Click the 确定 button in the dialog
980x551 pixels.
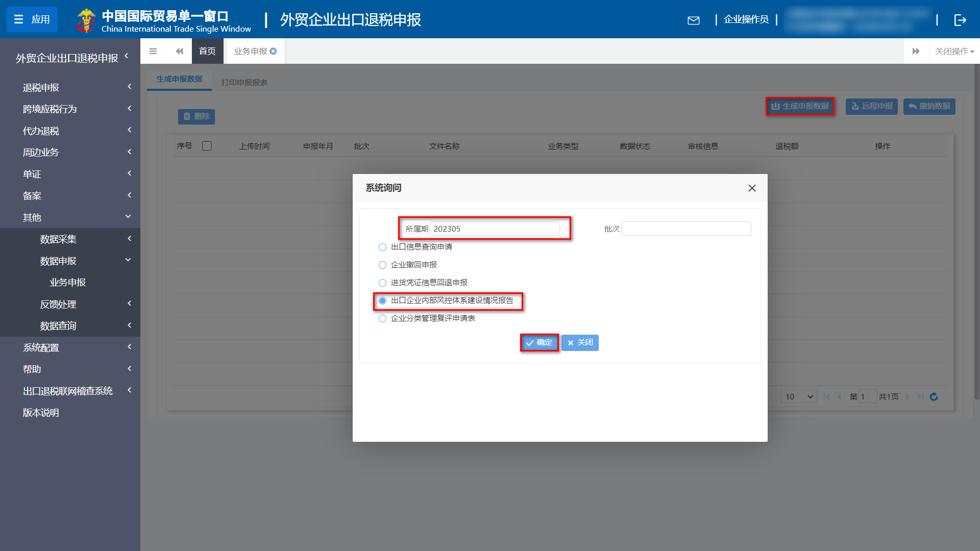(539, 342)
